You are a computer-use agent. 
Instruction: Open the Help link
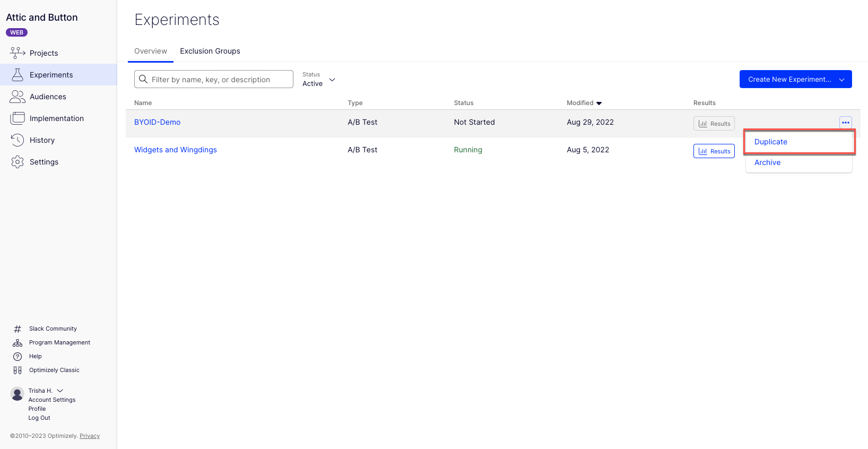click(x=35, y=357)
